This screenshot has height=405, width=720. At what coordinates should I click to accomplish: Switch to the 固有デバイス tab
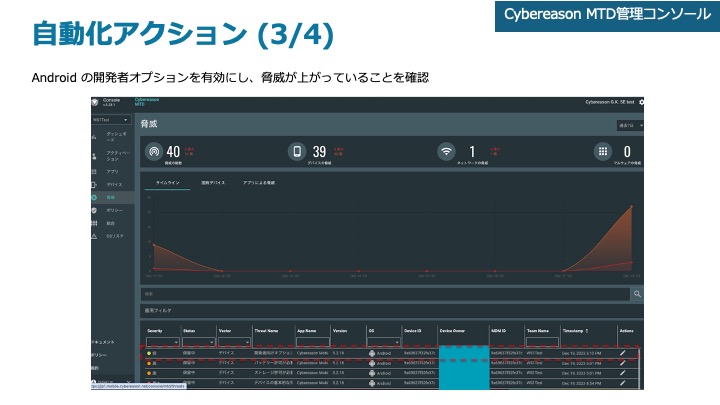click(x=213, y=183)
